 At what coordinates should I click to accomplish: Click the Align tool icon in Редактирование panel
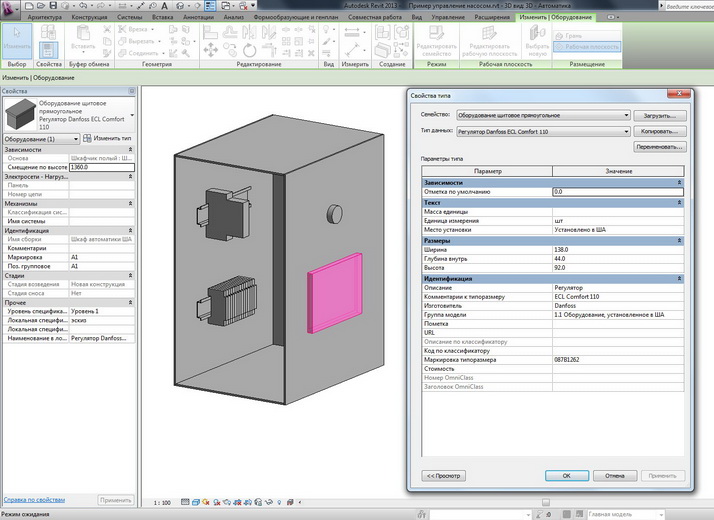(210, 32)
